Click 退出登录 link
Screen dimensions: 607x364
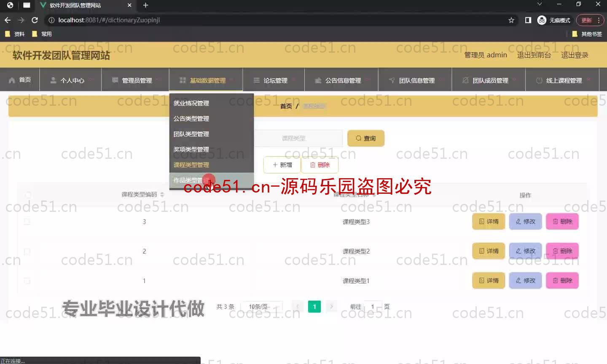(x=574, y=55)
